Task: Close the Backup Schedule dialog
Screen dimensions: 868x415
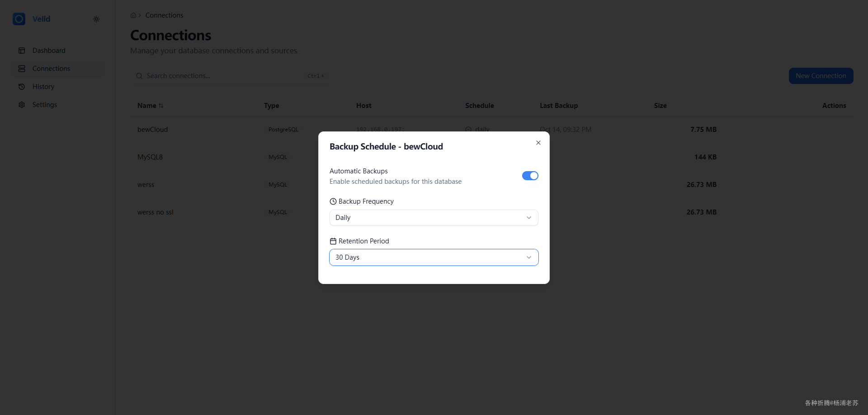Action: [x=538, y=143]
